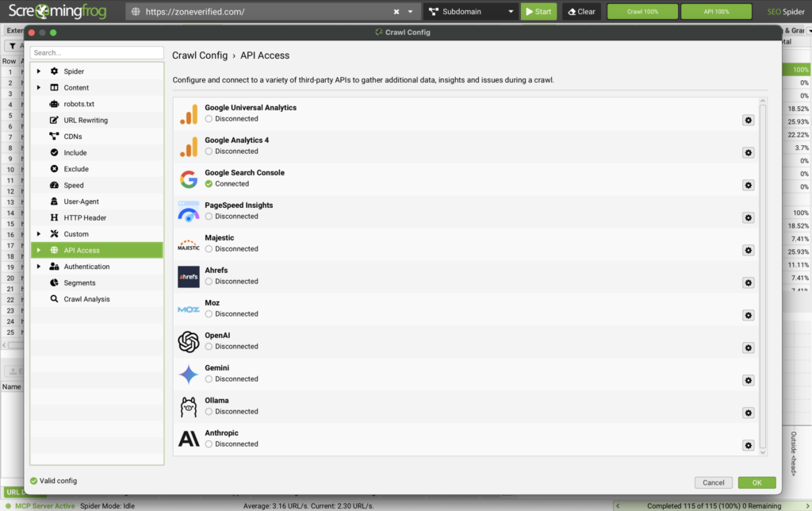Screen dimensions: 812x511
Task: Select Majestic Disconnected radio
Action: point(209,249)
